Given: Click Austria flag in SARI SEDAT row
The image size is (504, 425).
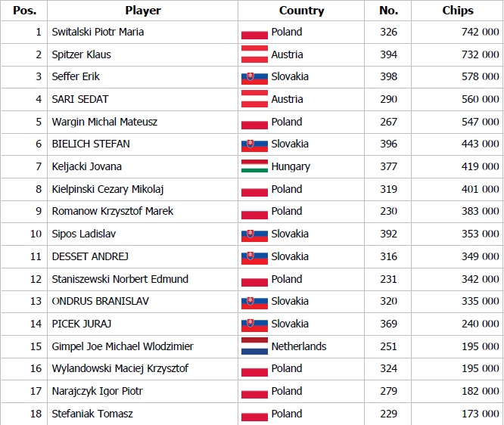Looking at the screenshot, I should (254, 99).
